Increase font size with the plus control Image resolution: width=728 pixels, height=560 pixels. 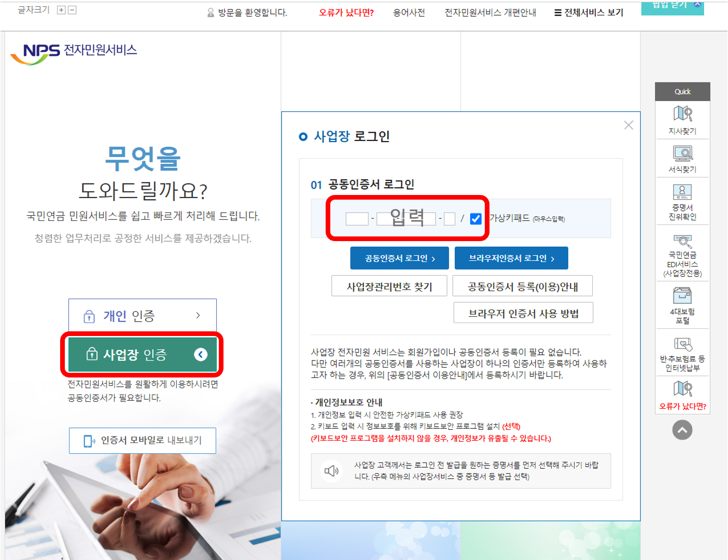point(62,9)
